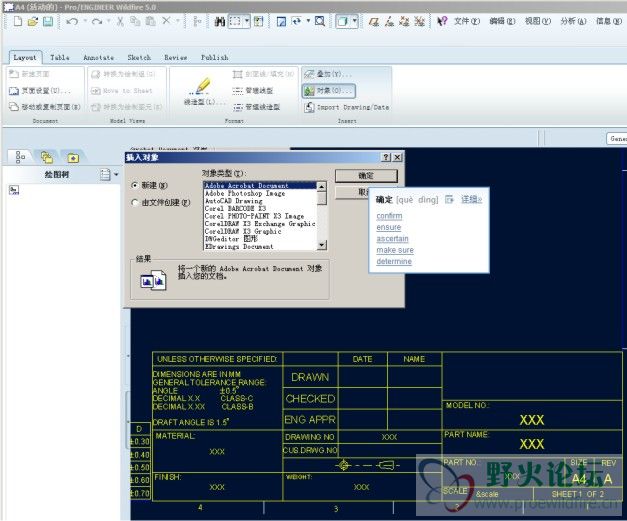Click the Save disk icon
The height and width of the screenshot is (521, 627).
pos(48,21)
